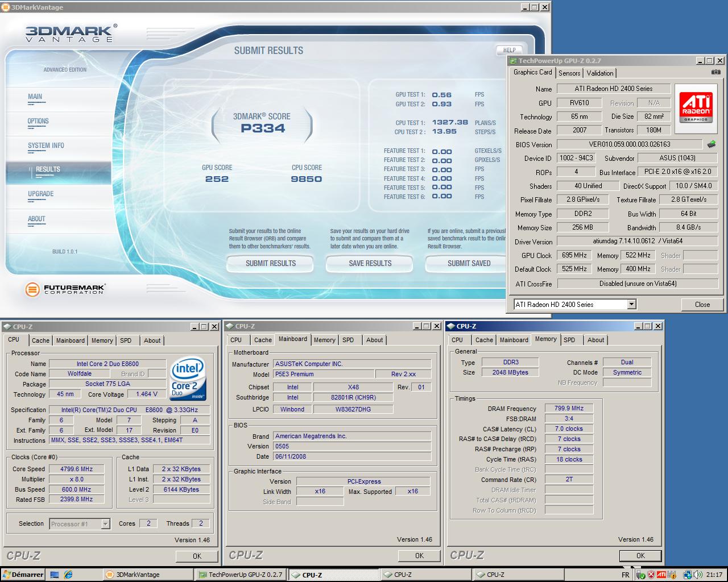Click the Safely Remove Hardware tray icon

pos(641,575)
